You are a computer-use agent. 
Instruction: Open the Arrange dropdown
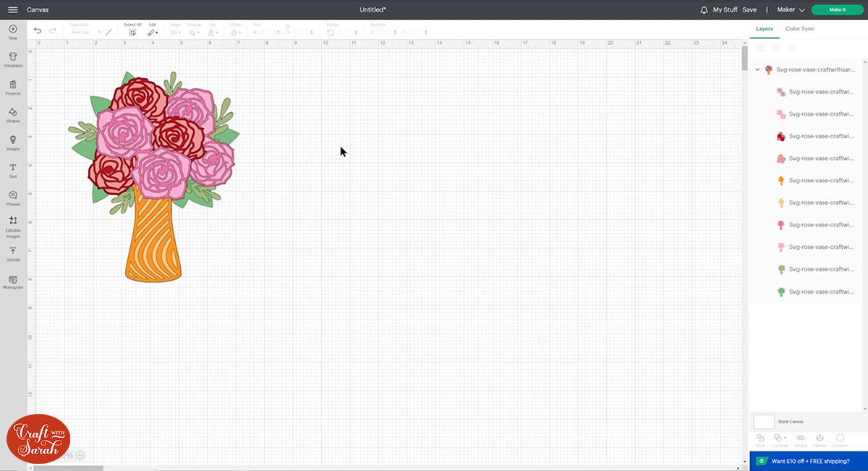[x=195, y=33]
